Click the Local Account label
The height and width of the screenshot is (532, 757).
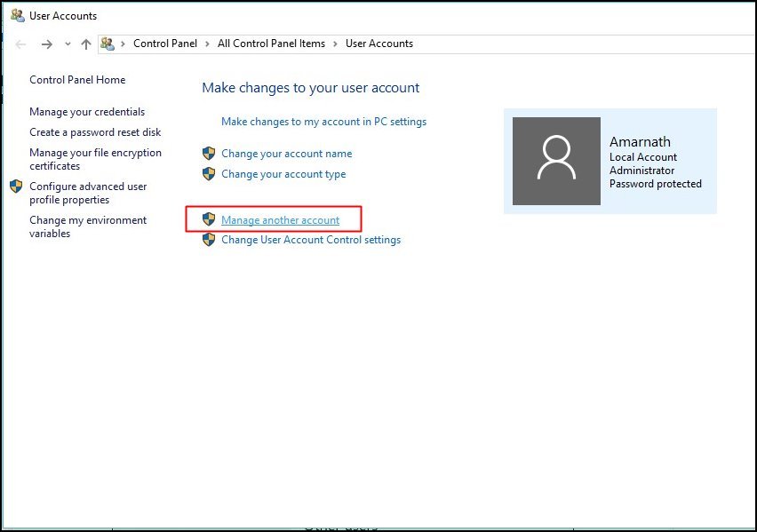pyautogui.click(x=643, y=157)
